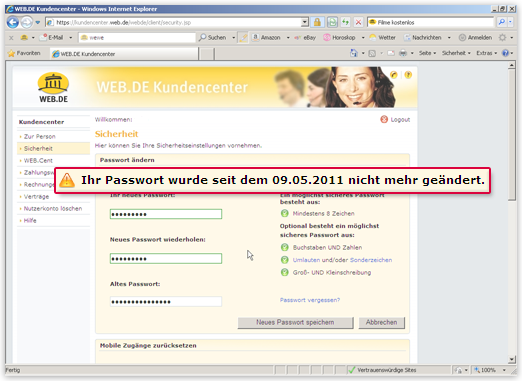Screen dimensions: 522x381
Task: Expand the Amazon dropdown arrow
Action: point(288,38)
